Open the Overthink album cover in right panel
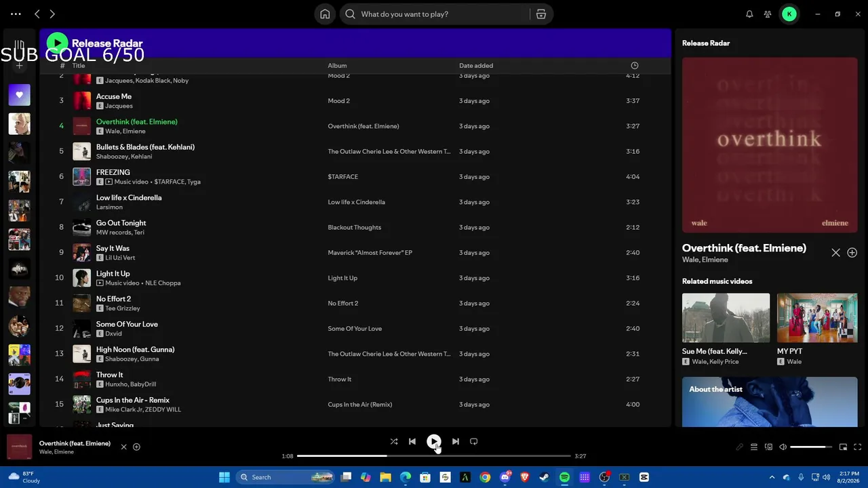Screen dimensions: 868x488 [x=770, y=145]
